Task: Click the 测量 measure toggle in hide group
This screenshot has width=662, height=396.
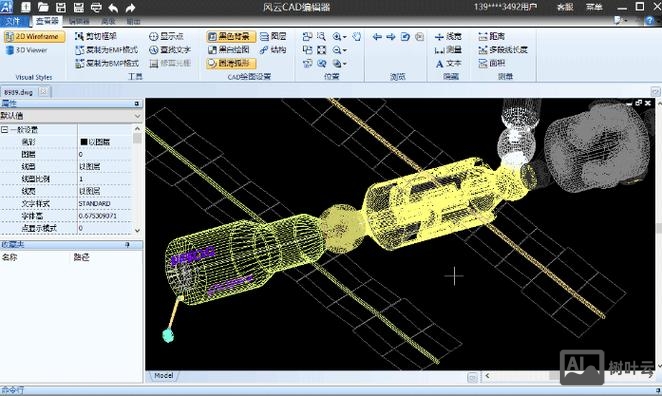Action: point(448,50)
